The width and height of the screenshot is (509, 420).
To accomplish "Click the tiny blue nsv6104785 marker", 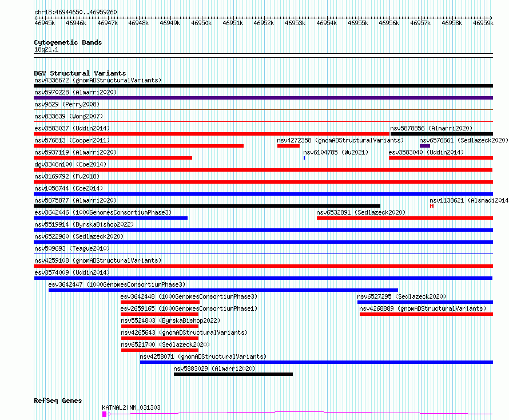I will click(304, 158).
